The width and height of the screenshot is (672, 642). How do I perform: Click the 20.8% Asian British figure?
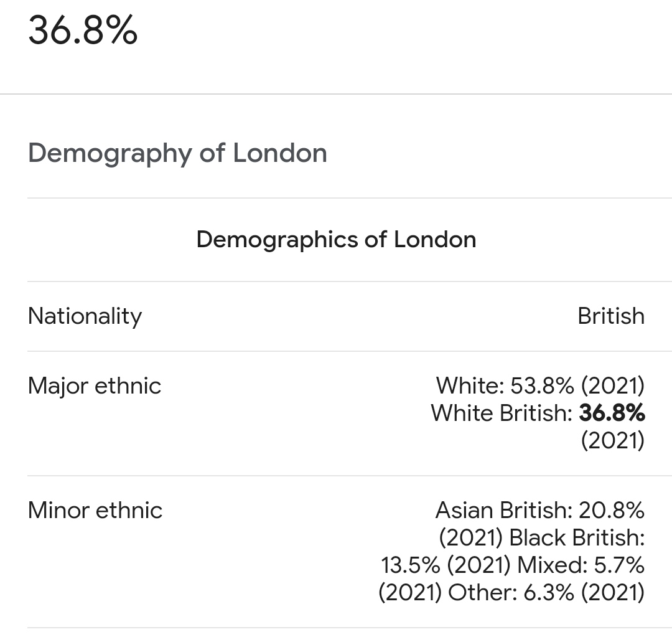611,510
